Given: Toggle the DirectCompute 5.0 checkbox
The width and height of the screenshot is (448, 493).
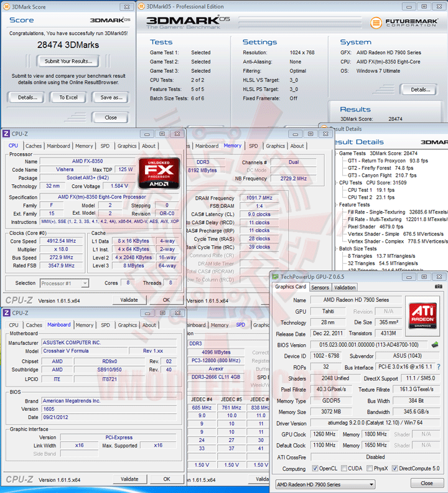Looking at the screenshot, I should click(x=395, y=468).
